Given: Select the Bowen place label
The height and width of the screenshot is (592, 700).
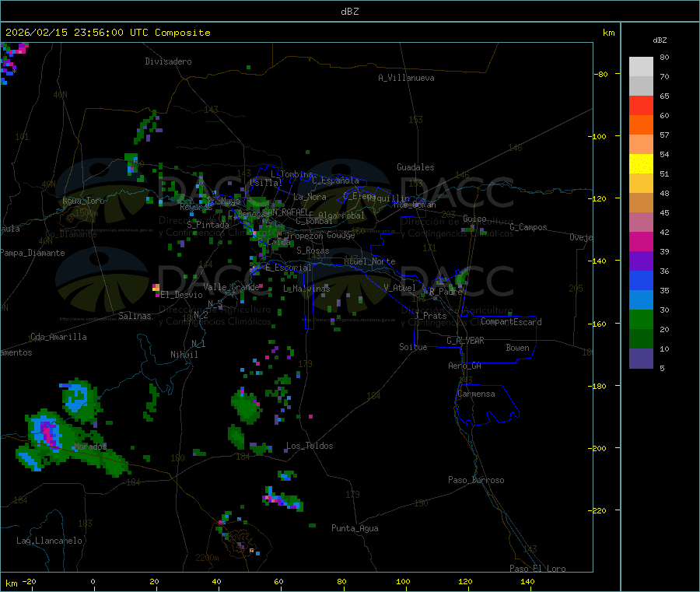Looking at the screenshot, I should (518, 348).
